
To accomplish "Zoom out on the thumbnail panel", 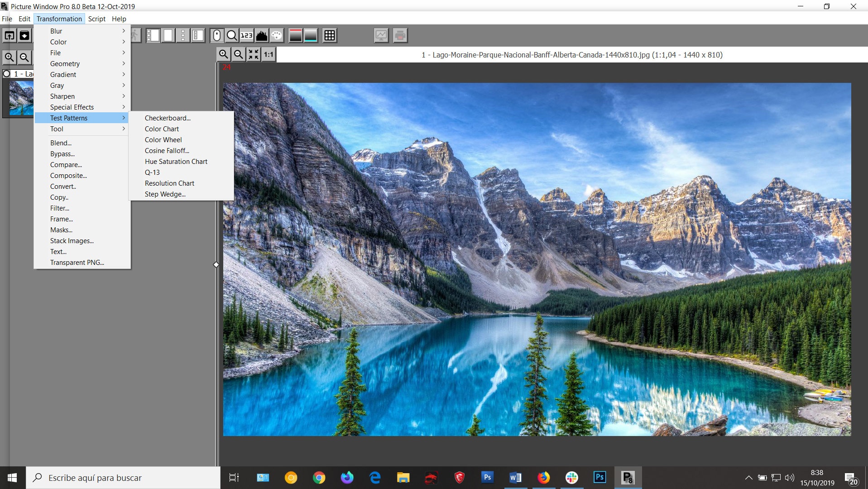I will 24,58.
